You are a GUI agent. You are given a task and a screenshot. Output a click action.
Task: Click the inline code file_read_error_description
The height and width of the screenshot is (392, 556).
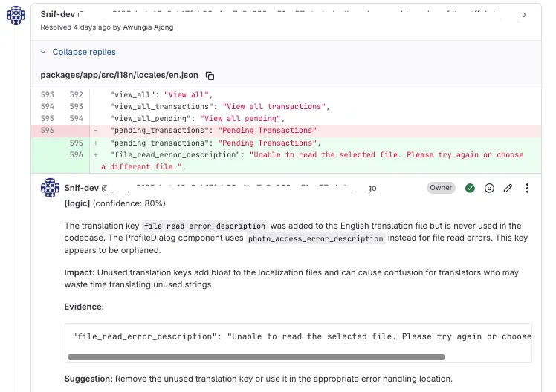pos(204,226)
